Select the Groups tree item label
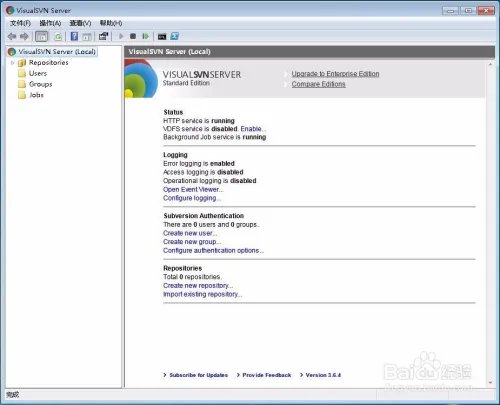 tap(41, 84)
